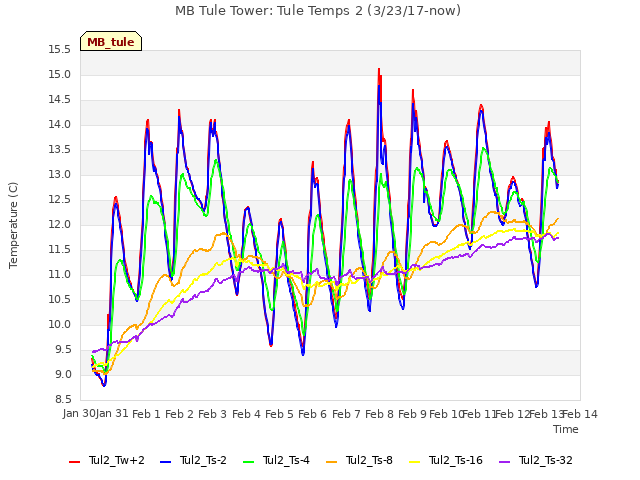This screenshot has width=640, height=480.
Task: Click the 15.0 y-axis value
Action: tap(60, 75)
